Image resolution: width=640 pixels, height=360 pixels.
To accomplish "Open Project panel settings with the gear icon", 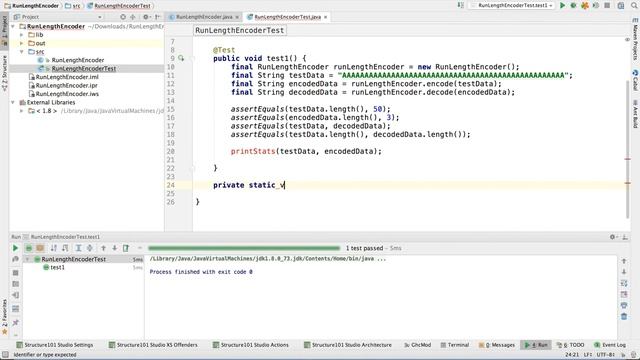I will (146, 17).
